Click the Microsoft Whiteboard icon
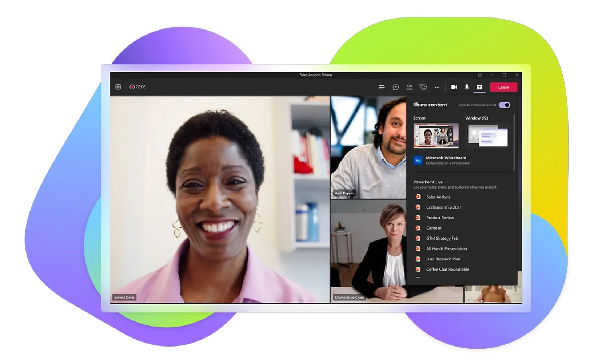Image resolution: width=606 pixels, height=364 pixels. pos(418,160)
